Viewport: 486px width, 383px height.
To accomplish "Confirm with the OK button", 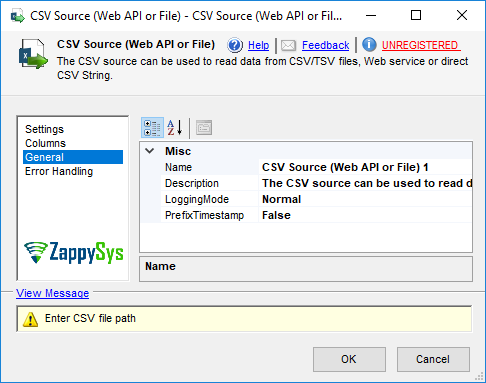I will [349, 359].
